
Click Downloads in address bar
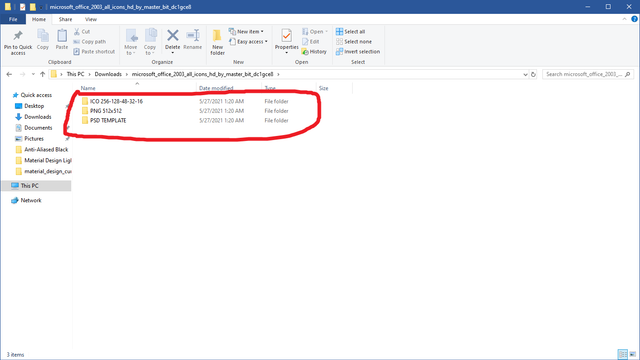pyautogui.click(x=108, y=74)
